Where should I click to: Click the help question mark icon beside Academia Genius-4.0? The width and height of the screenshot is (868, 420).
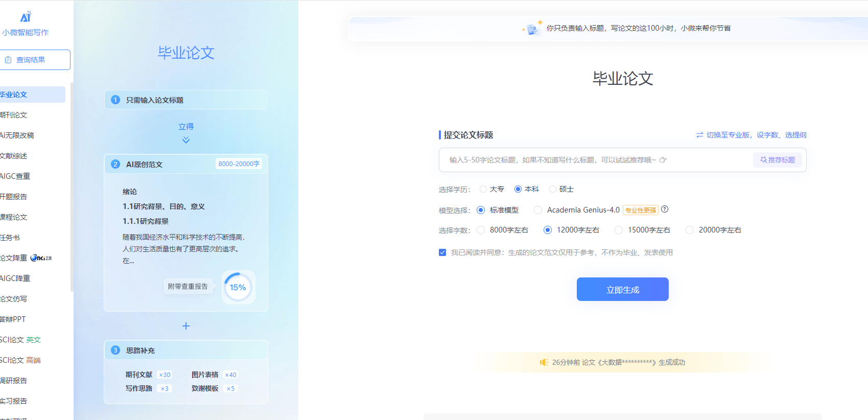pyautogui.click(x=665, y=209)
